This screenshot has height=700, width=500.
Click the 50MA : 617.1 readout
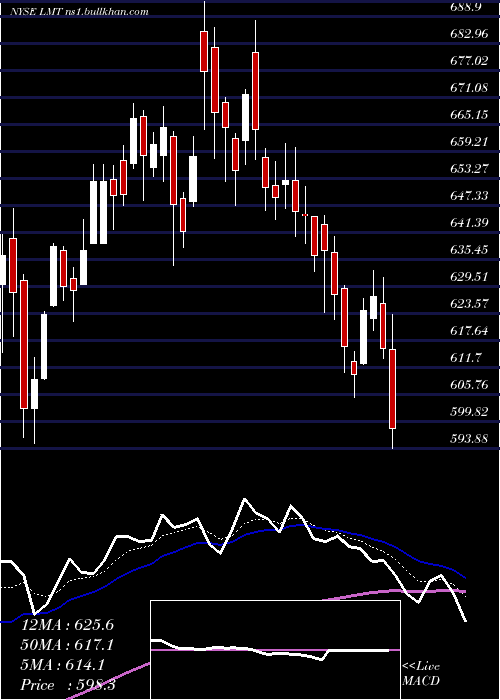[67, 645]
